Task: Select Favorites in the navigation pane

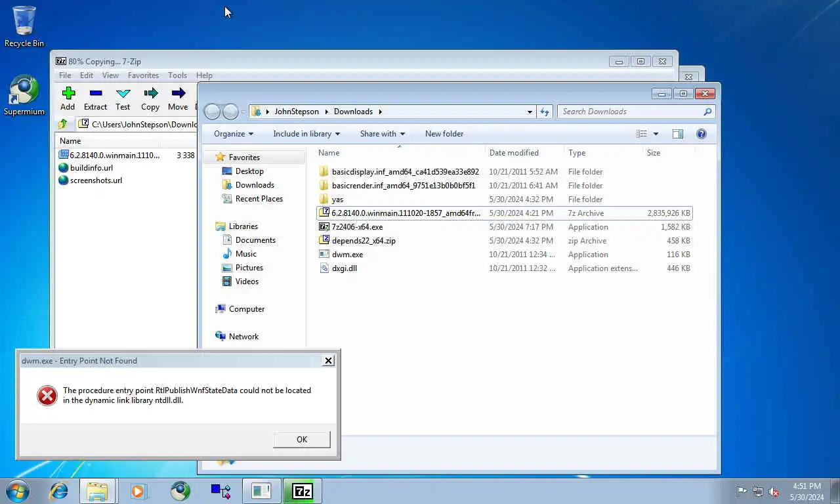Action: coord(244,157)
